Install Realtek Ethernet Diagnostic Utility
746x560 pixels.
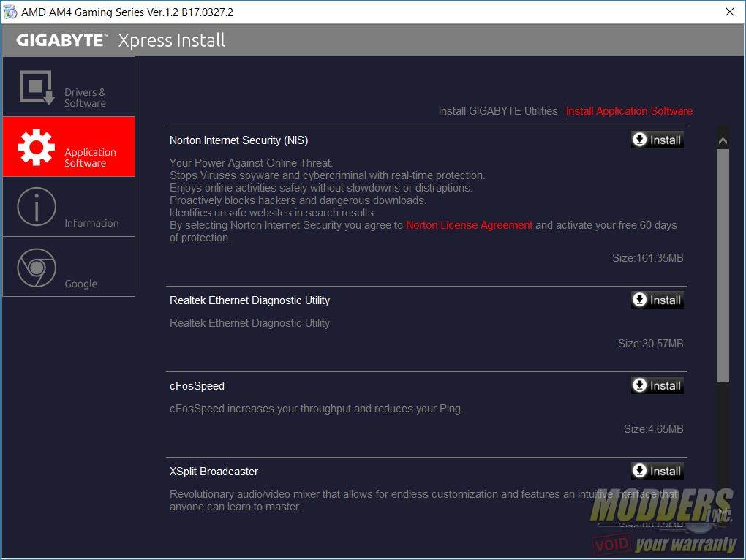657,300
